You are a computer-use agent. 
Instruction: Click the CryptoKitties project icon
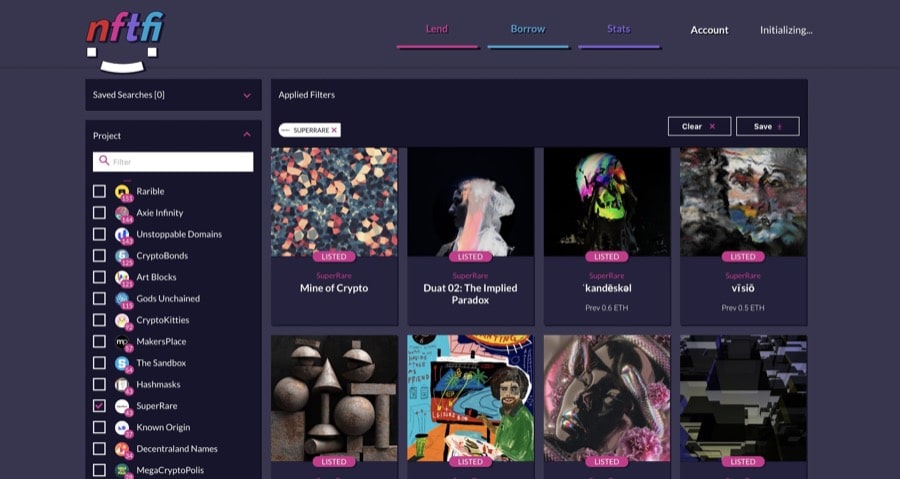point(123,320)
